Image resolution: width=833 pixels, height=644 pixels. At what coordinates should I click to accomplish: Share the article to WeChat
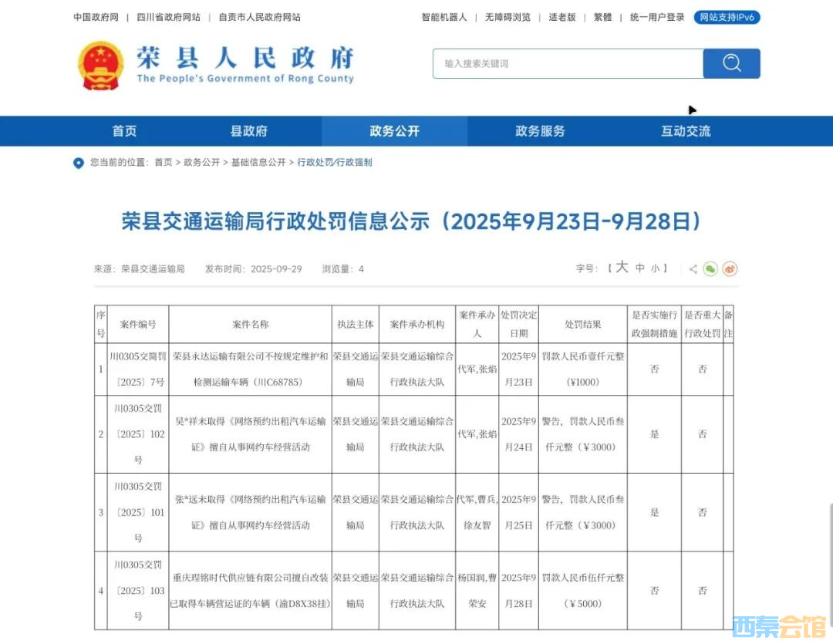tap(710, 268)
